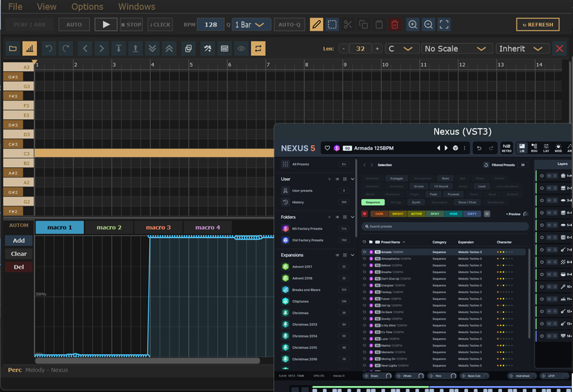Click the Snare macro knob in Nexus

388,376
